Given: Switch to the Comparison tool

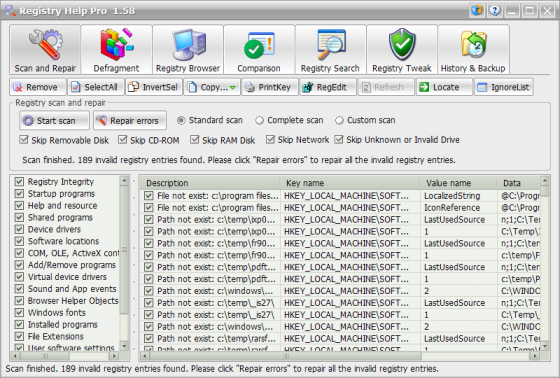Looking at the screenshot, I should (259, 49).
